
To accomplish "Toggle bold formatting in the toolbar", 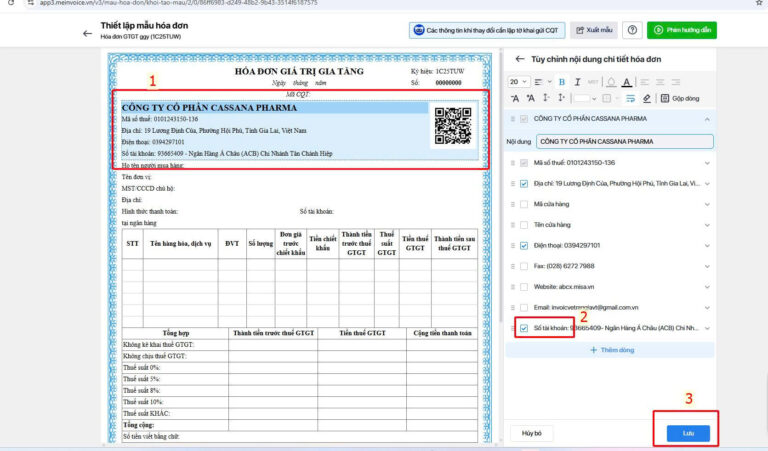I will [x=562, y=81].
